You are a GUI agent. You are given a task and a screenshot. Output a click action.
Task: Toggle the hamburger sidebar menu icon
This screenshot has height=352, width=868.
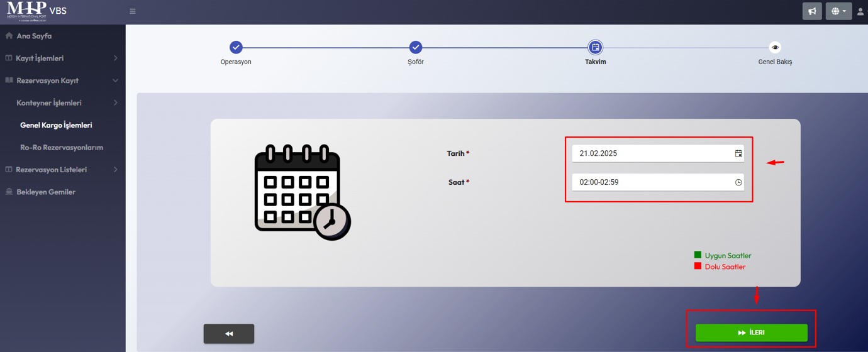tap(132, 11)
